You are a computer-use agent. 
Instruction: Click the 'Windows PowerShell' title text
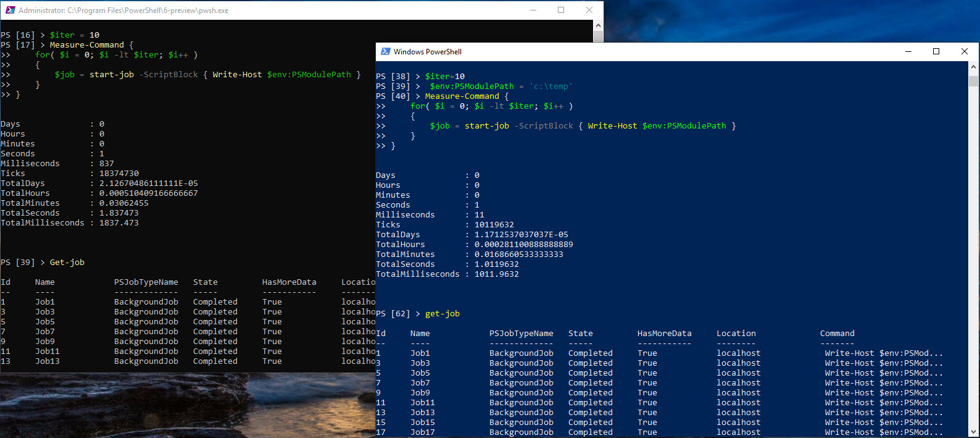click(x=428, y=52)
